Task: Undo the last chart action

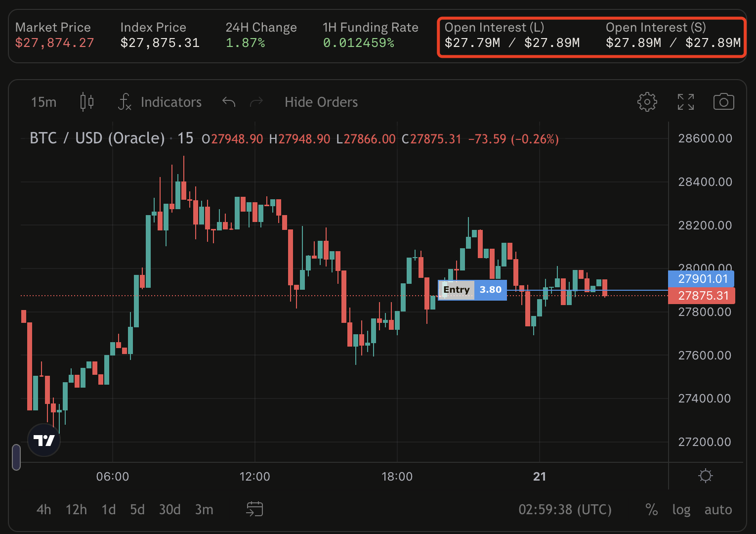Action: click(x=229, y=102)
